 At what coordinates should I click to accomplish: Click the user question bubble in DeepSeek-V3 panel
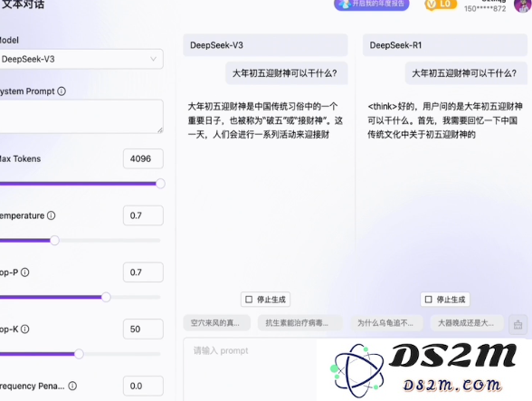pyautogui.click(x=287, y=73)
